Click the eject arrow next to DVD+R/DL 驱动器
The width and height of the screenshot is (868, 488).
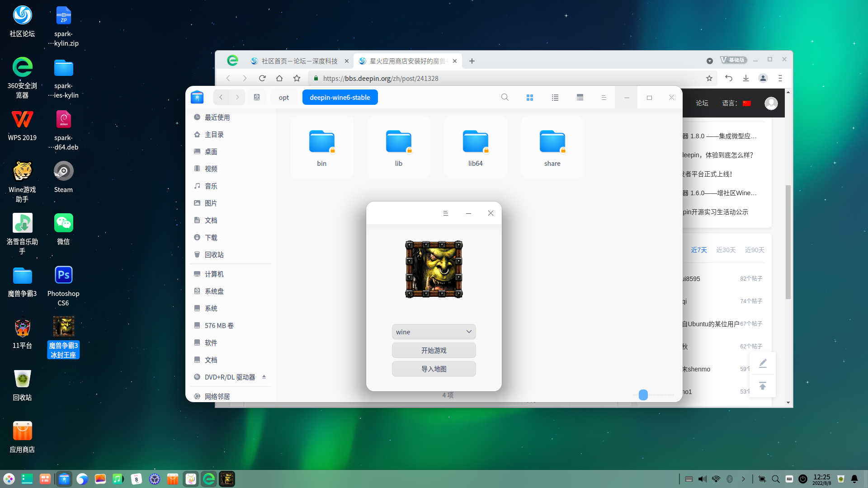(x=264, y=377)
